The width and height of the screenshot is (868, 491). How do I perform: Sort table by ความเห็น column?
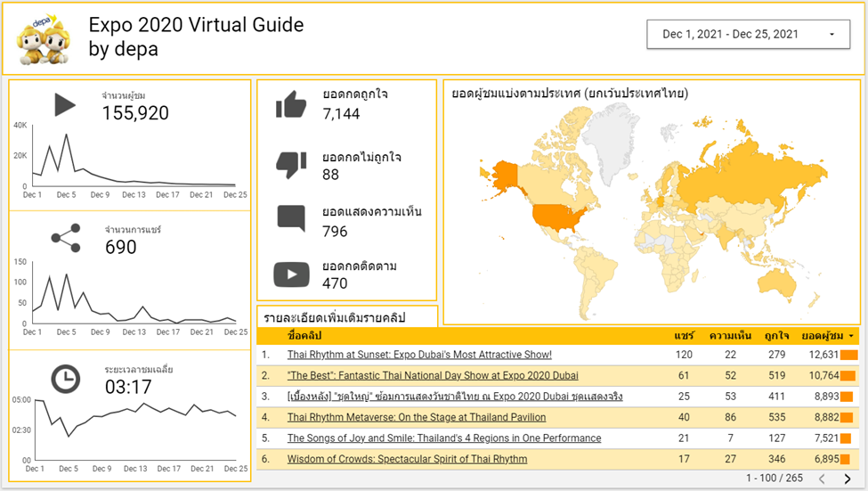(730, 336)
